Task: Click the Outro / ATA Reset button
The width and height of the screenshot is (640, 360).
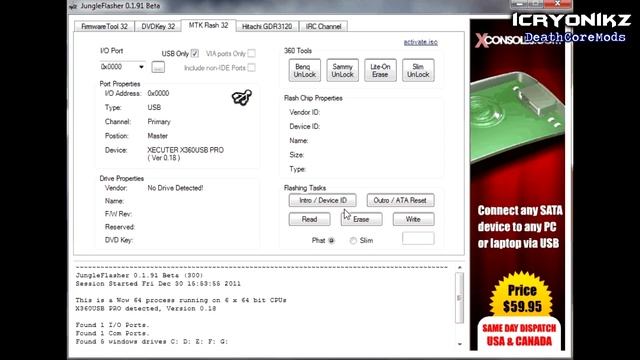Action: [x=400, y=200]
